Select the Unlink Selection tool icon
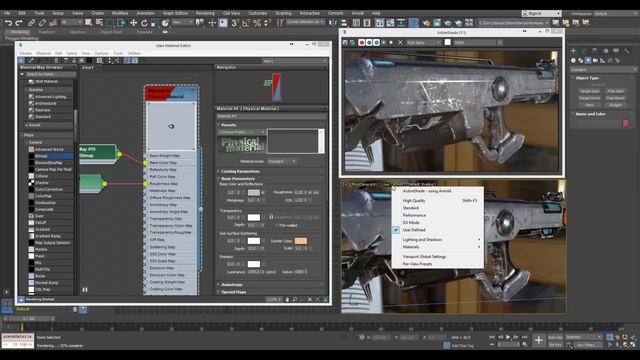Viewport: 640px width, 360px height. click(x=42, y=23)
